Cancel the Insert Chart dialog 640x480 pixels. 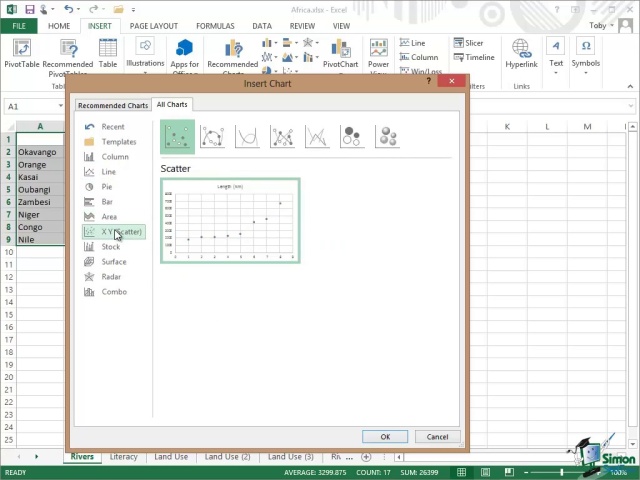pos(437,436)
